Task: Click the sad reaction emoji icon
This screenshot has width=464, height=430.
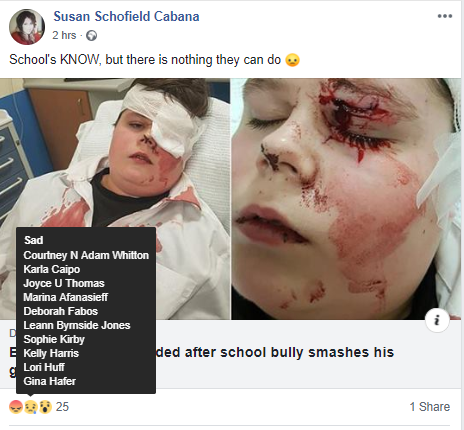Action: 30,407
